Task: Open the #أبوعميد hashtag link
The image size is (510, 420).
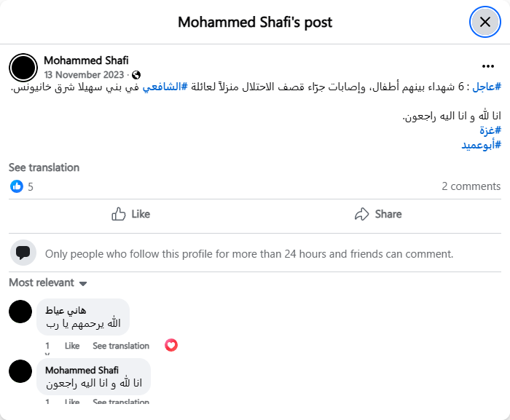Action: [x=481, y=144]
